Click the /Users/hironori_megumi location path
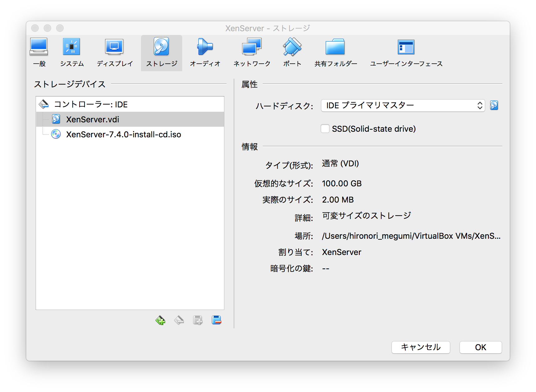This screenshot has width=536, height=392. pos(411,236)
